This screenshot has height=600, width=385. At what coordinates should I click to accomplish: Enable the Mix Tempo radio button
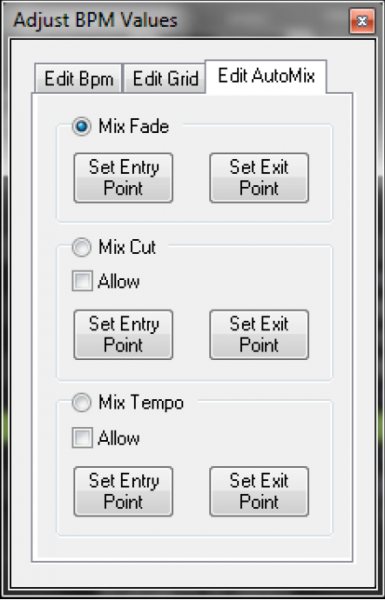coord(82,403)
